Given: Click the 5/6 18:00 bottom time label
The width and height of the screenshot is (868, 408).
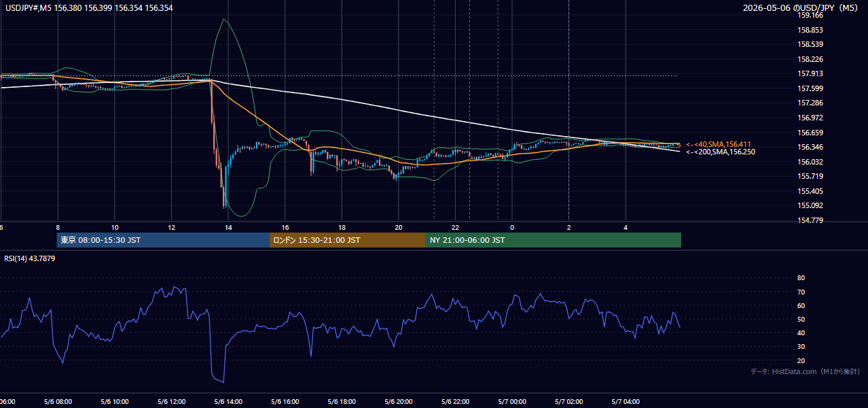Looking at the screenshot, I should pos(342,402).
